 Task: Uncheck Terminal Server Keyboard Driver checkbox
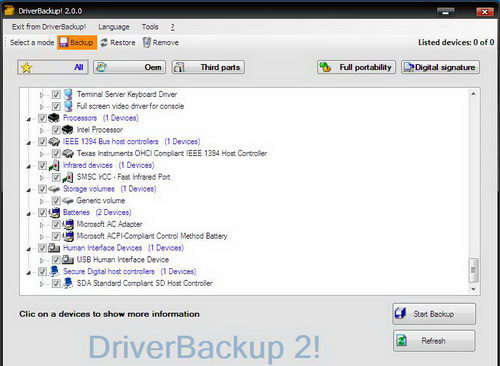(x=56, y=95)
